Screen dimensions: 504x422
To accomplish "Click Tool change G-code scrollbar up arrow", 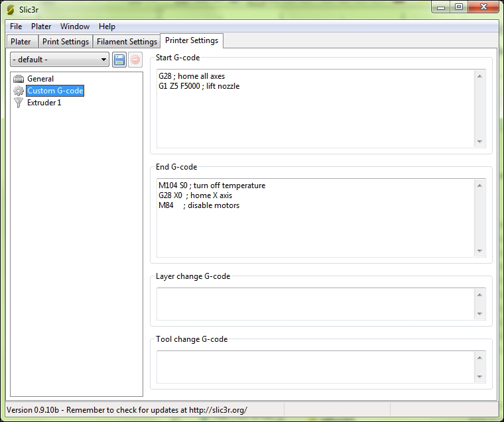I will coord(479,358).
